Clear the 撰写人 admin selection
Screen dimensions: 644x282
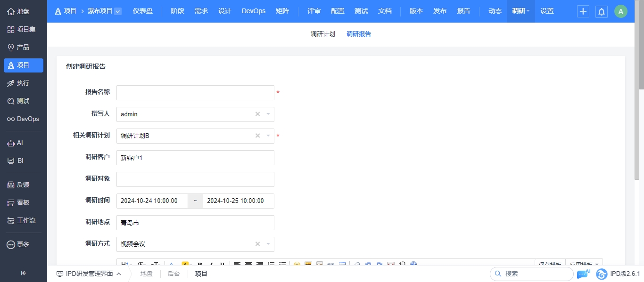pyautogui.click(x=257, y=114)
